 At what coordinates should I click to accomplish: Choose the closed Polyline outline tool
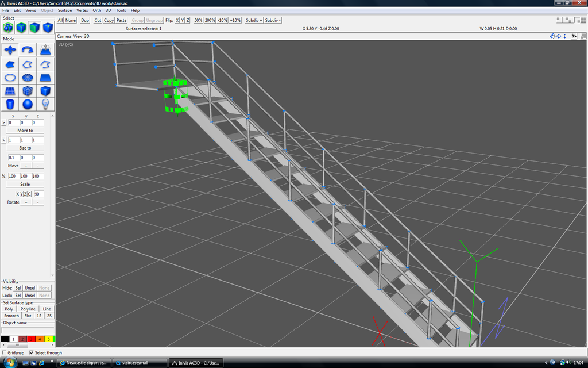[28, 64]
